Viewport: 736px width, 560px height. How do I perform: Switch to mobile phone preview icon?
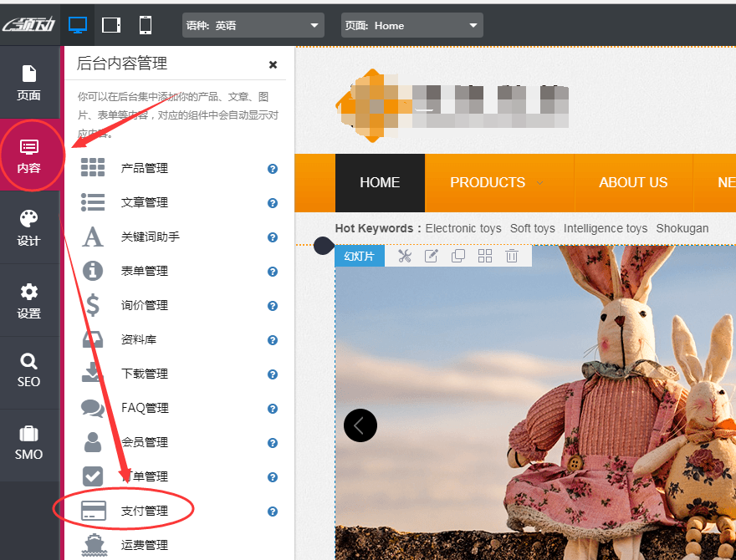point(145,24)
